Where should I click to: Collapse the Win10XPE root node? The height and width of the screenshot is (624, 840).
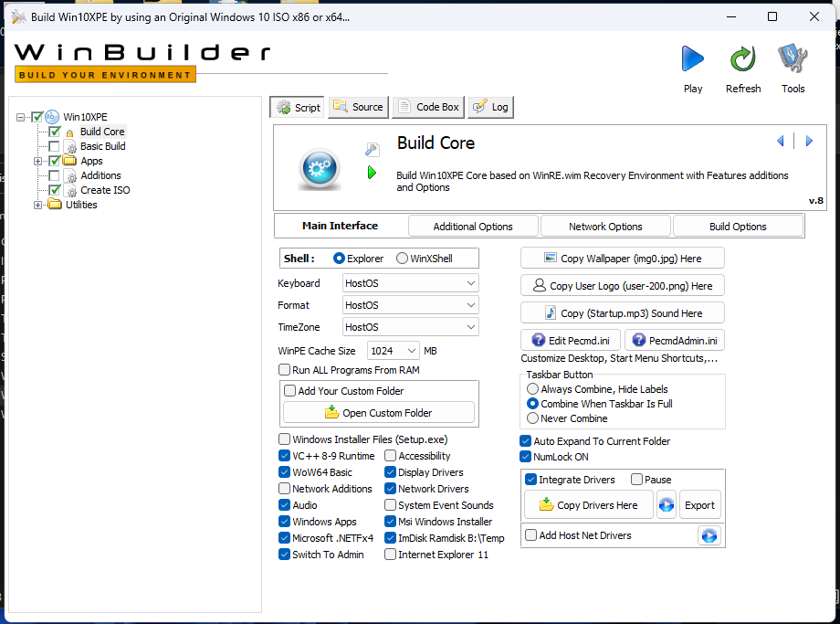[x=20, y=117]
